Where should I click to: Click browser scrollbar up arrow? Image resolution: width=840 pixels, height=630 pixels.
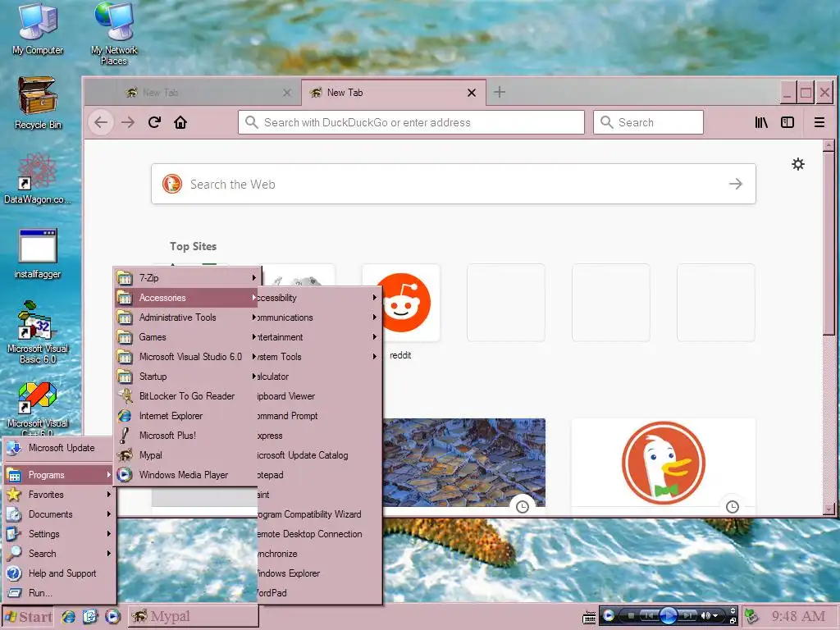(829, 145)
